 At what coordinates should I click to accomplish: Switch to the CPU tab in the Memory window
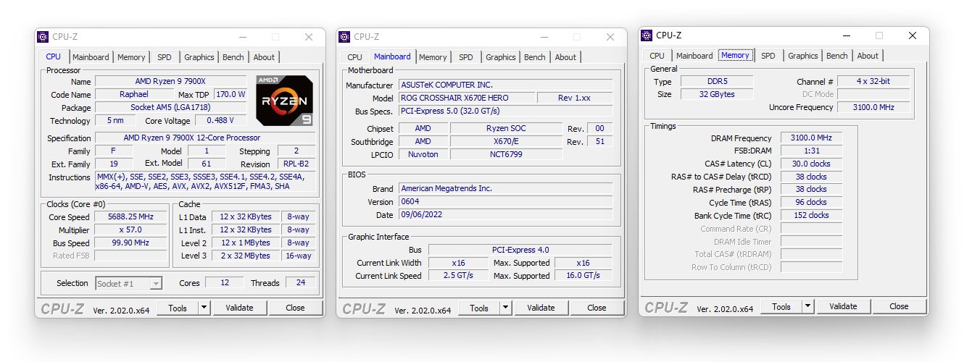[x=657, y=56]
